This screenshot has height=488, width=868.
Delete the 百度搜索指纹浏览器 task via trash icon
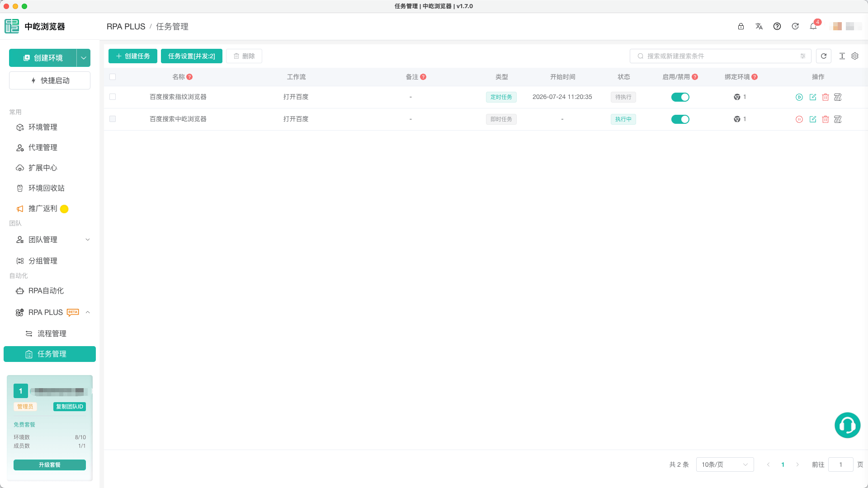[x=826, y=97]
